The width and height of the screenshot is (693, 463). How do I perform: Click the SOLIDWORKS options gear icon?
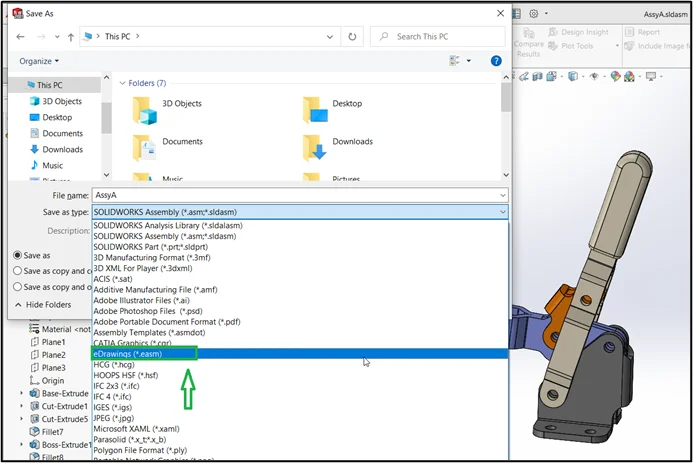pos(534,14)
